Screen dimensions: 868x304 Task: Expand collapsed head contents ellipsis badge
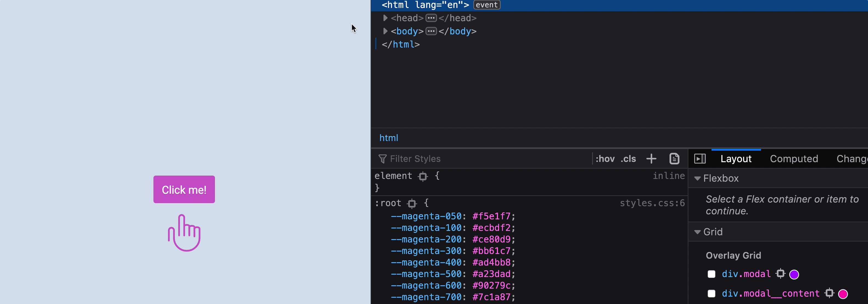431,18
